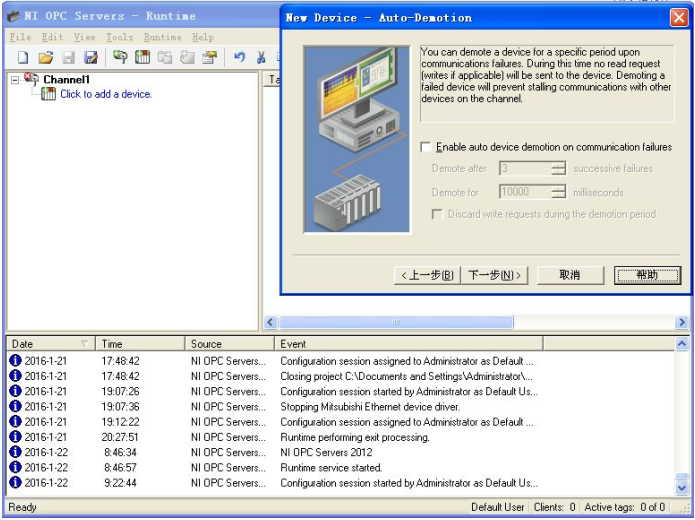The width and height of the screenshot is (695, 520).
Task: Click info icon of the 9:22:44 row
Action: tap(15, 482)
